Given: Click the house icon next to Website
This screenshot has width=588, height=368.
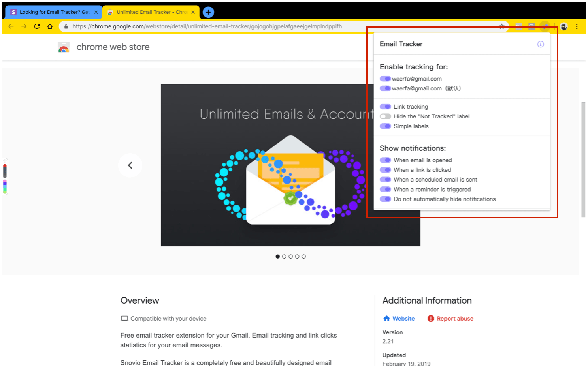Looking at the screenshot, I should [x=386, y=319].
